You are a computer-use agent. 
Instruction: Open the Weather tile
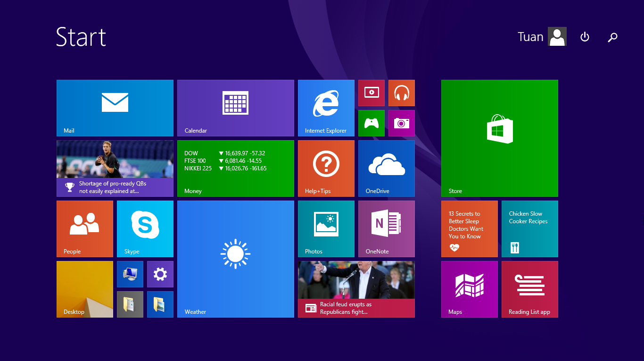[x=236, y=259]
